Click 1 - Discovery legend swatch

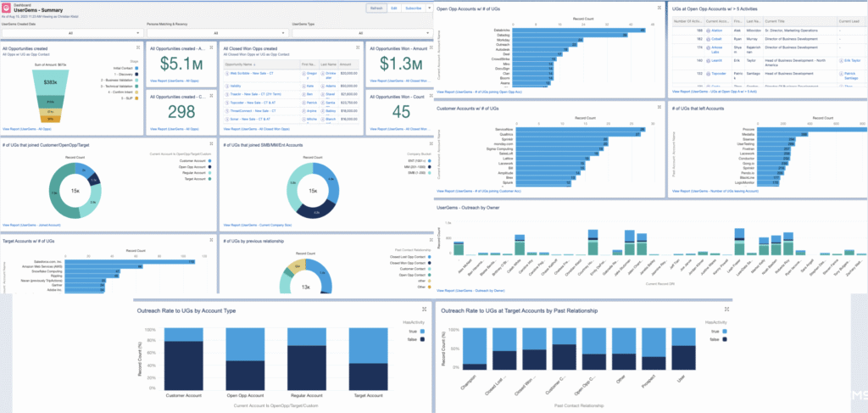(136, 74)
